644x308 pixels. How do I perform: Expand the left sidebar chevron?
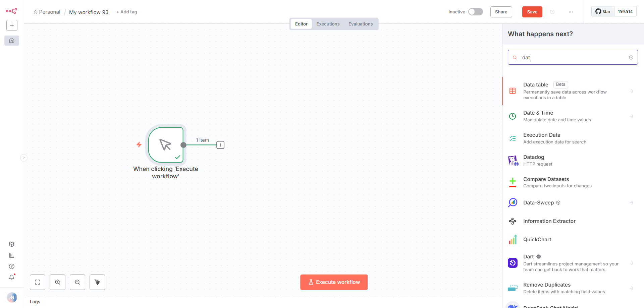tap(24, 158)
